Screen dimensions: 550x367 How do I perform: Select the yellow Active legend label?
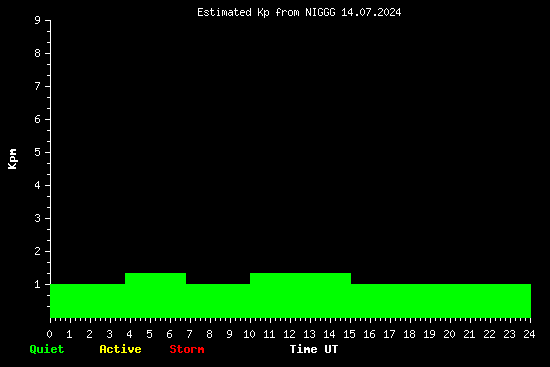[x=120, y=349]
